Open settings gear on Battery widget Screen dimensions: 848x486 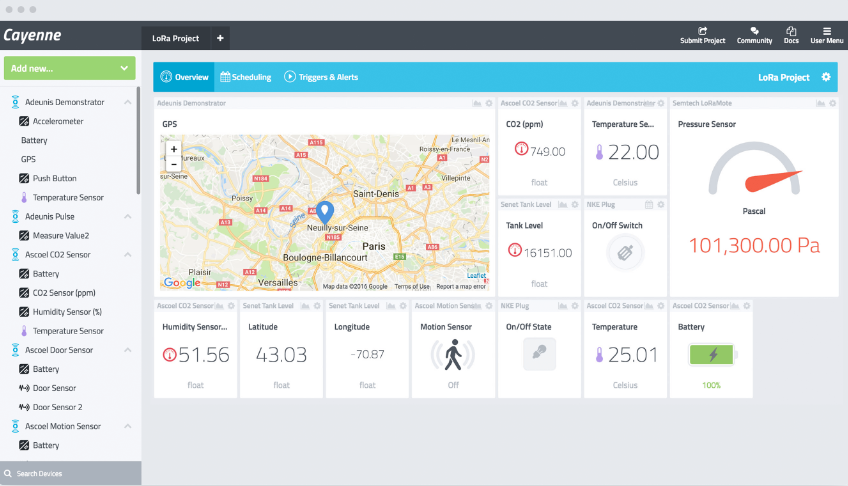tap(747, 306)
